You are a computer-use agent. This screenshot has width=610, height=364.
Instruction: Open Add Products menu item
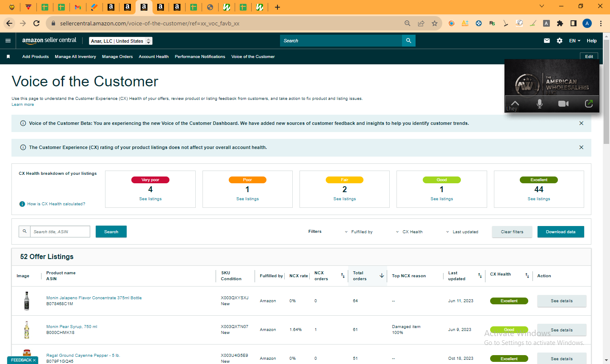(x=36, y=57)
